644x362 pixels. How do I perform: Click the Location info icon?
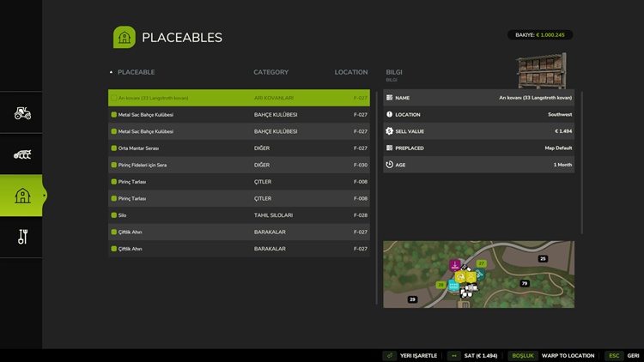pyautogui.click(x=390, y=114)
